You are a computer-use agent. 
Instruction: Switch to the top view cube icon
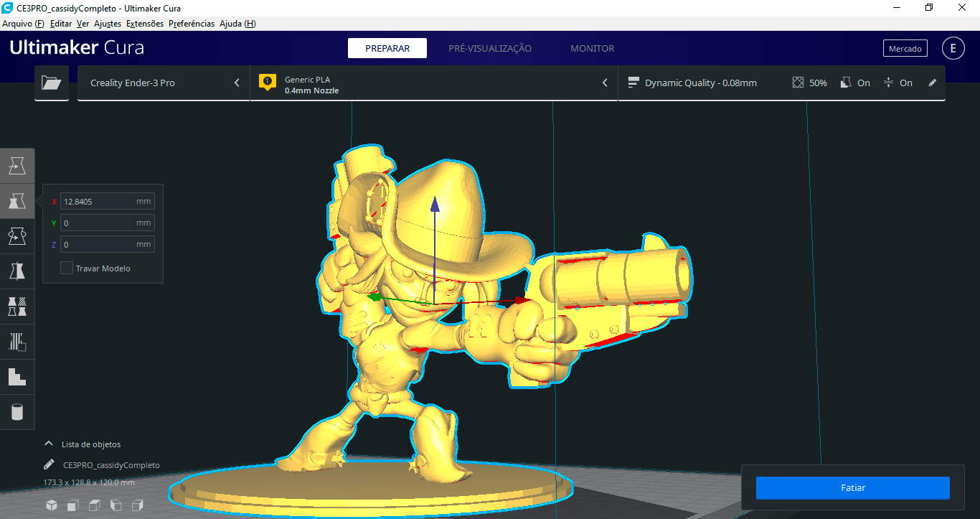95,505
